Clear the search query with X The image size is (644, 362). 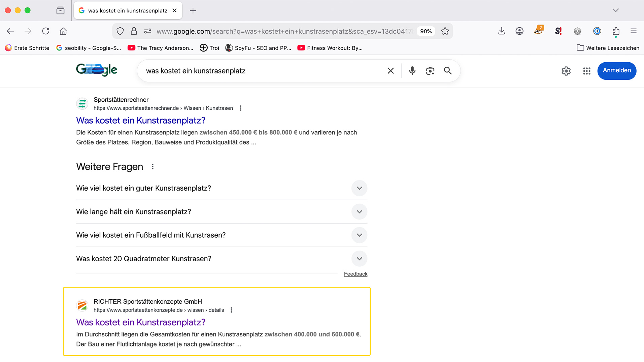[391, 71]
